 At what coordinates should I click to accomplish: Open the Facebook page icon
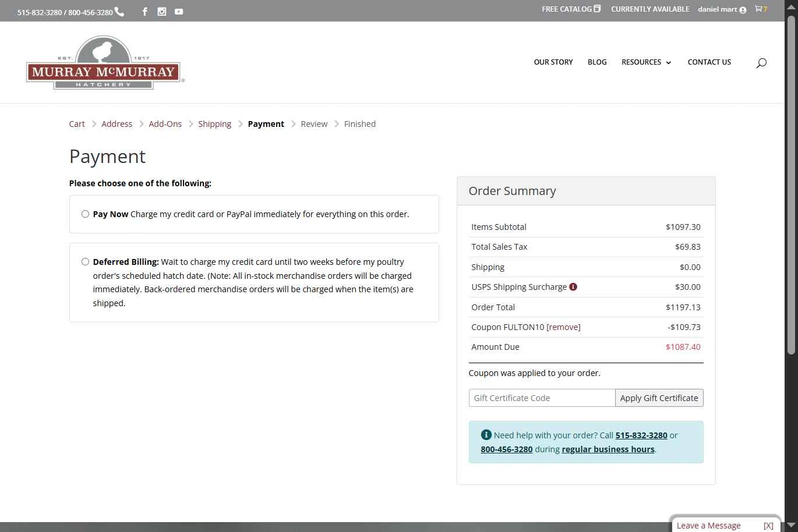click(145, 12)
